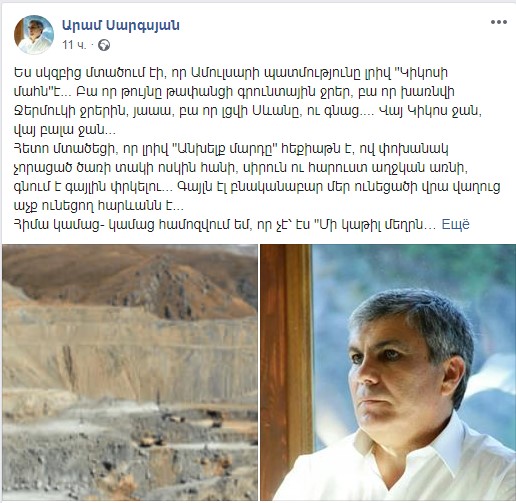The height and width of the screenshot is (503, 516).
Task: Click the globe public privacy icon
Action: 104,45
